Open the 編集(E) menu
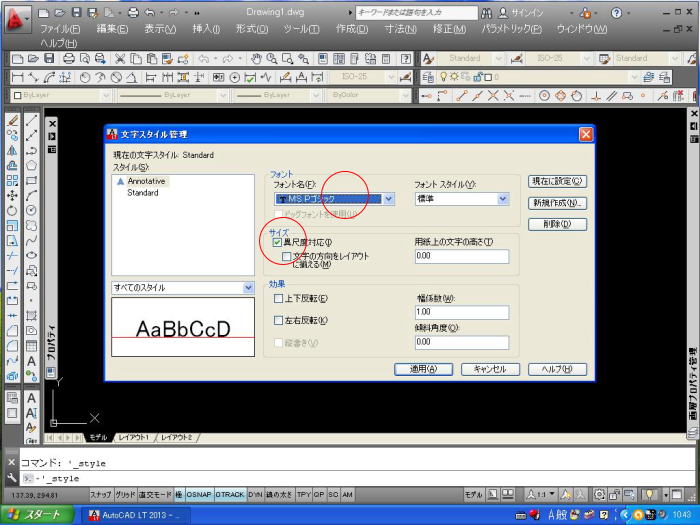The image size is (700, 525). click(112, 29)
